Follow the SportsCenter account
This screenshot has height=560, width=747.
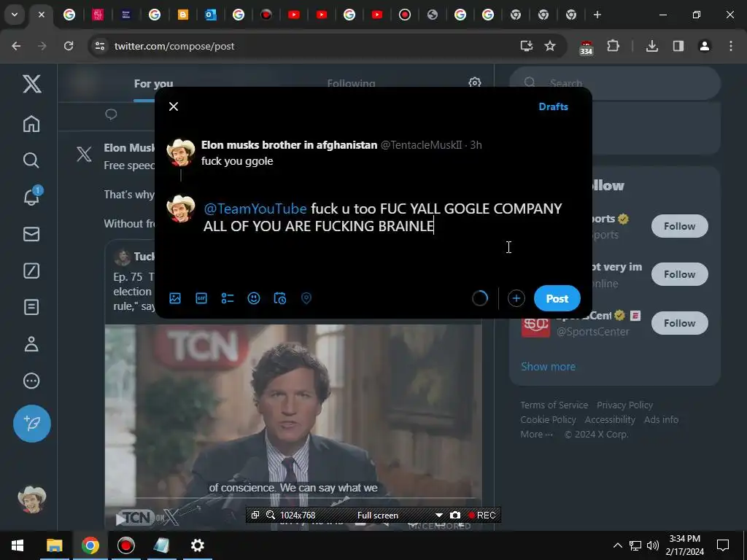point(679,323)
